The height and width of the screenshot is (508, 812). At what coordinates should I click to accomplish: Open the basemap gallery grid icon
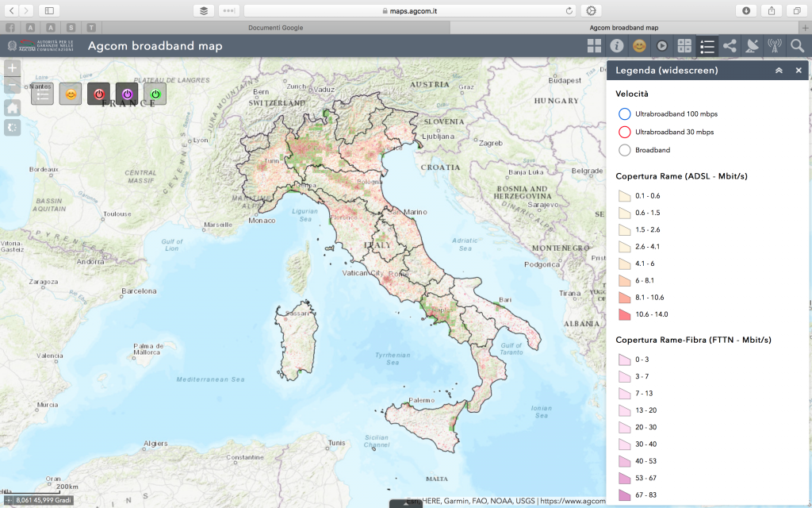pyautogui.click(x=594, y=46)
